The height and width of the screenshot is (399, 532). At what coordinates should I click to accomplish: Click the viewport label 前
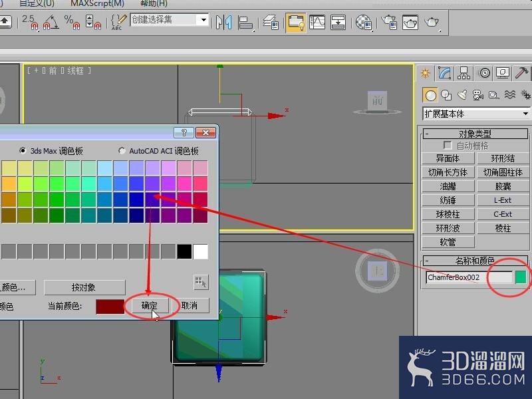pyautogui.click(x=53, y=70)
